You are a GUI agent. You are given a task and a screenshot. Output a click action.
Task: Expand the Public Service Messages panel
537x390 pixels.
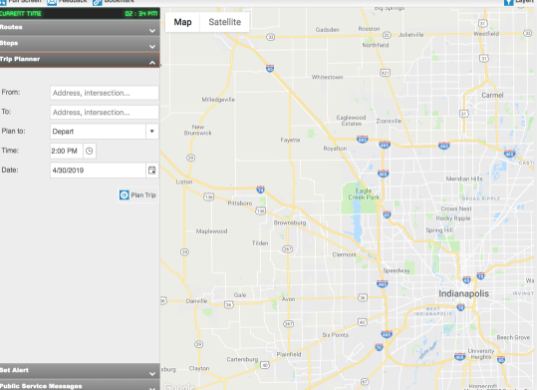[x=79, y=385]
